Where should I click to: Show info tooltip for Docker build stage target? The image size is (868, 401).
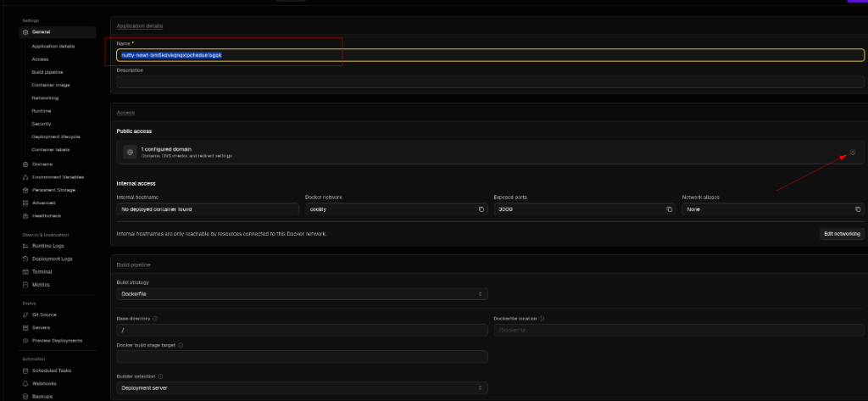pos(181,345)
